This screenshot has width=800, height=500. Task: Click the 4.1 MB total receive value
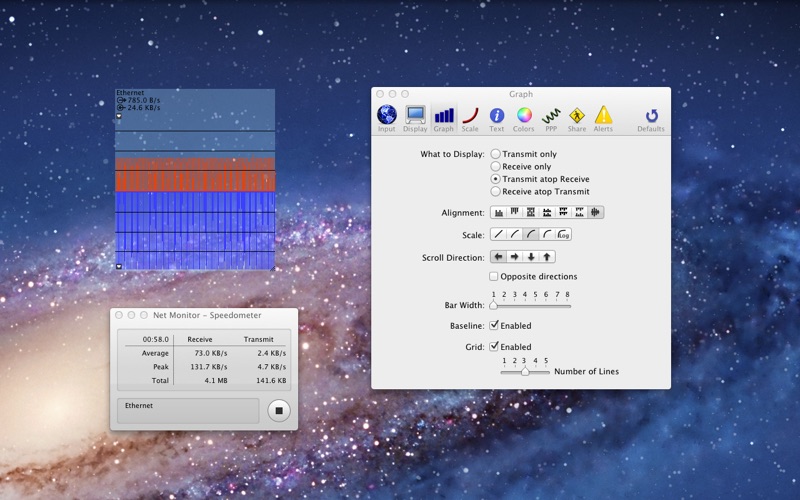(216, 381)
